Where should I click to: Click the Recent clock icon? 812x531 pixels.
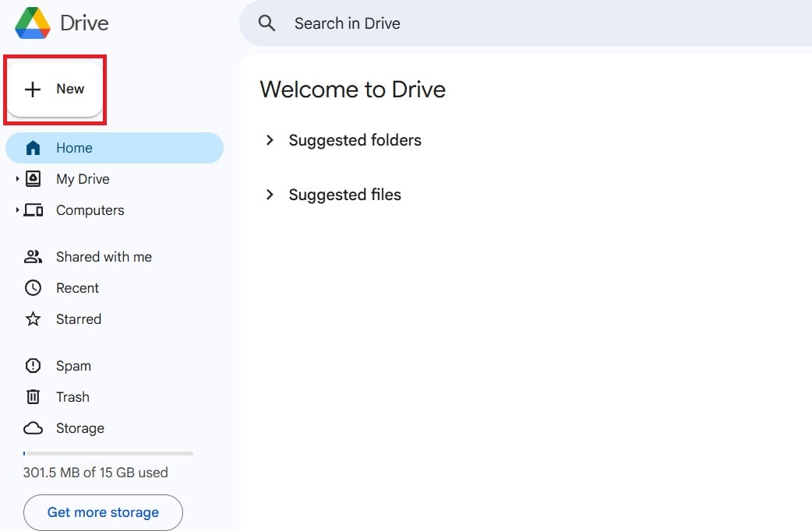coord(33,288)
